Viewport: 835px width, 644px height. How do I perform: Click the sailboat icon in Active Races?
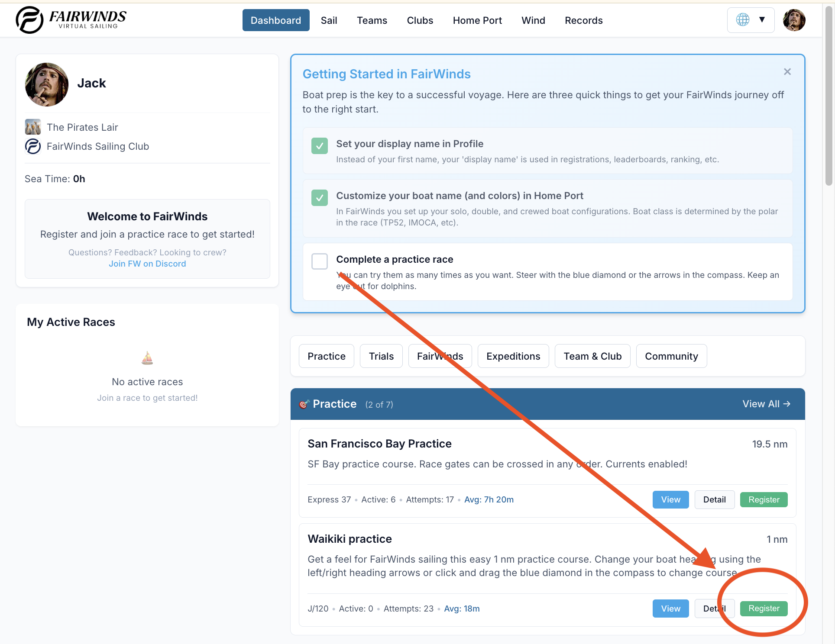coord(147,358)
